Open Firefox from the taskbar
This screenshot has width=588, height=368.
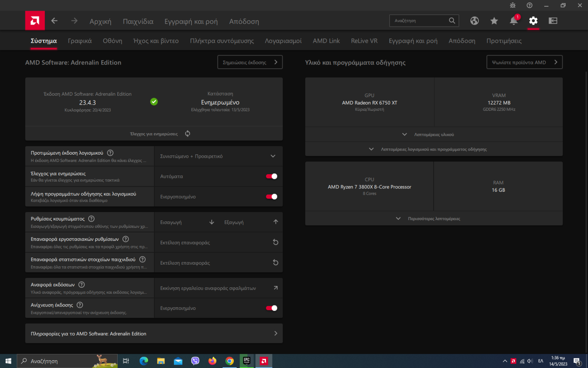coord(212,361)
